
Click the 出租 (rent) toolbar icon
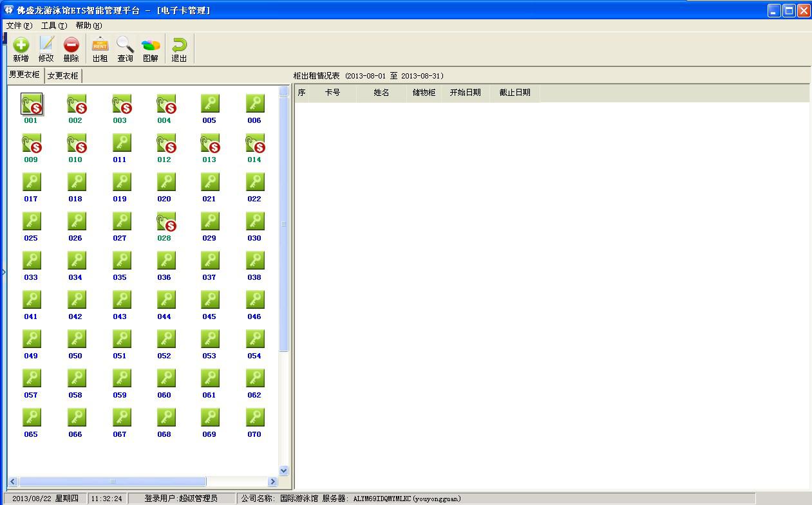coord(100,49)
